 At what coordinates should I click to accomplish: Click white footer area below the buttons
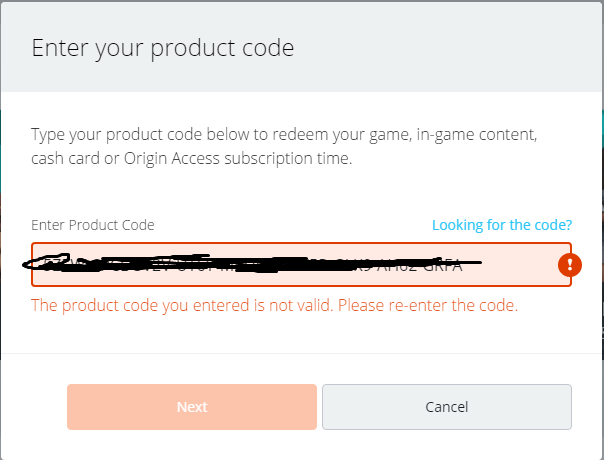pos(301,445)
